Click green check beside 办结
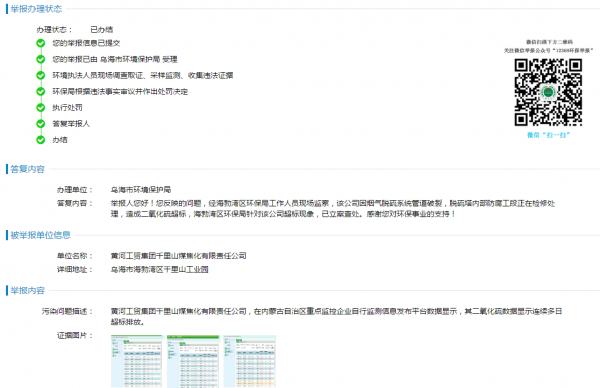The image size is (600, 388). (x=41, y=140)
